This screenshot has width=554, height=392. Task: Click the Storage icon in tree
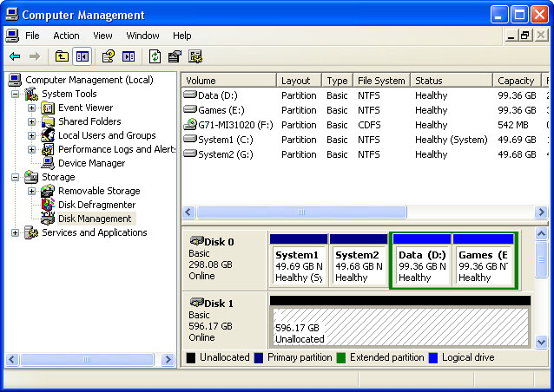pos(31,177)
